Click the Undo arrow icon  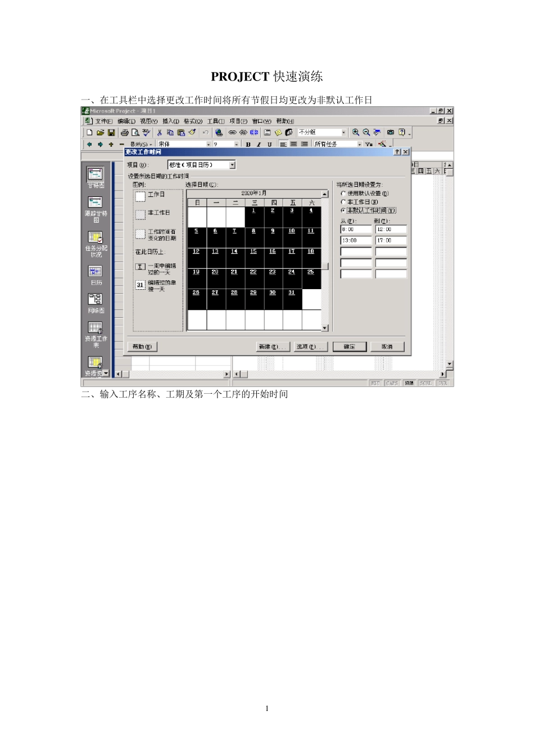pyautogui.click(x=206, y=132)
